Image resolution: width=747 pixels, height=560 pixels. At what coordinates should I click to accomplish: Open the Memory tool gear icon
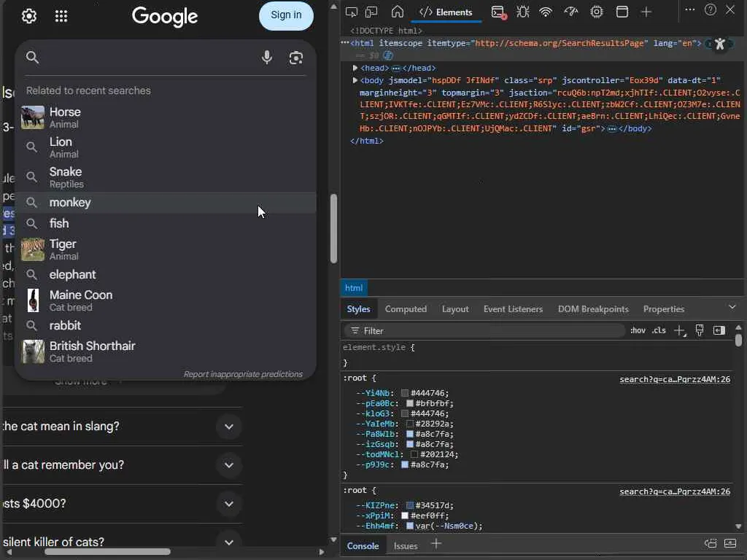(x=597, y=12)
